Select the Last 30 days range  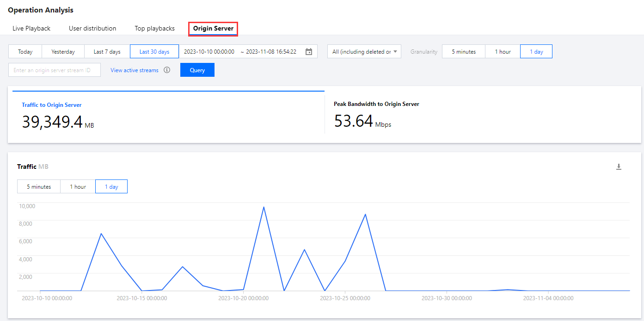coord(154,51)
